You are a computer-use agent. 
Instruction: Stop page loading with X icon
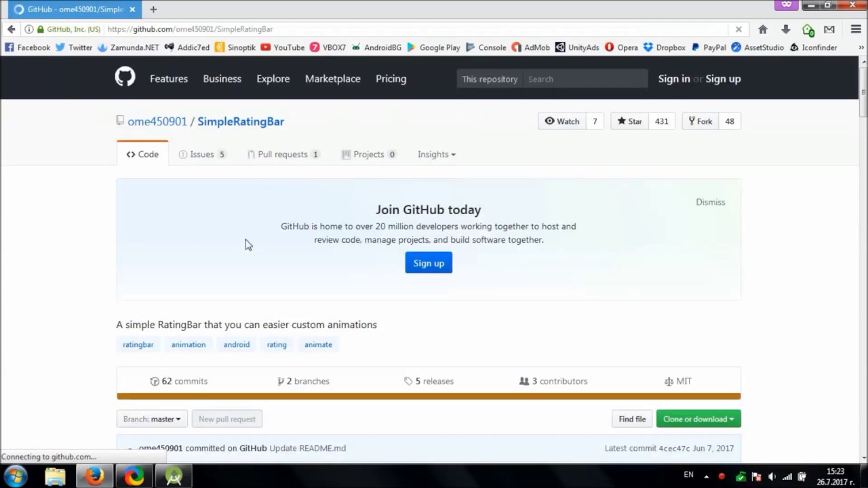pos(738,29)
